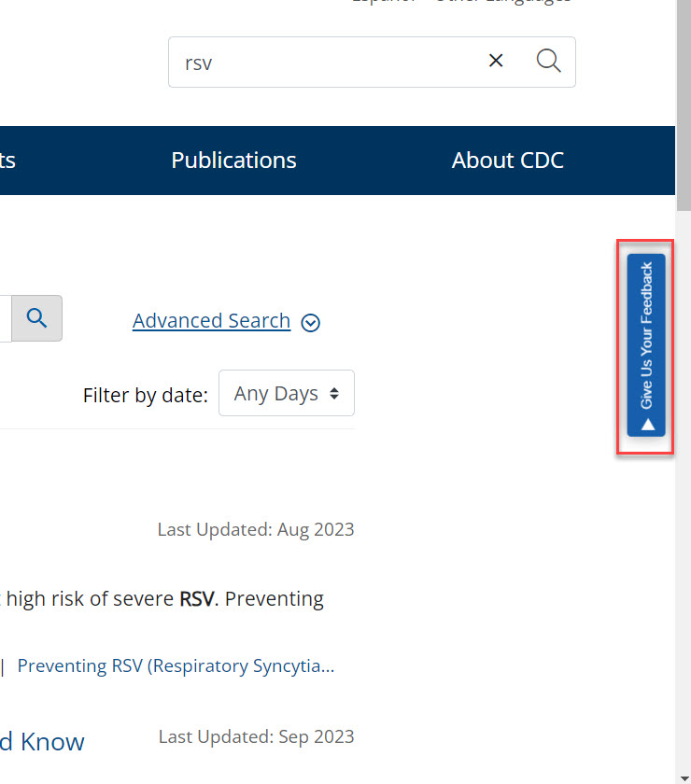Click the magnifier icon in the top search box
691x784 pixels.
tap(548, 61)
